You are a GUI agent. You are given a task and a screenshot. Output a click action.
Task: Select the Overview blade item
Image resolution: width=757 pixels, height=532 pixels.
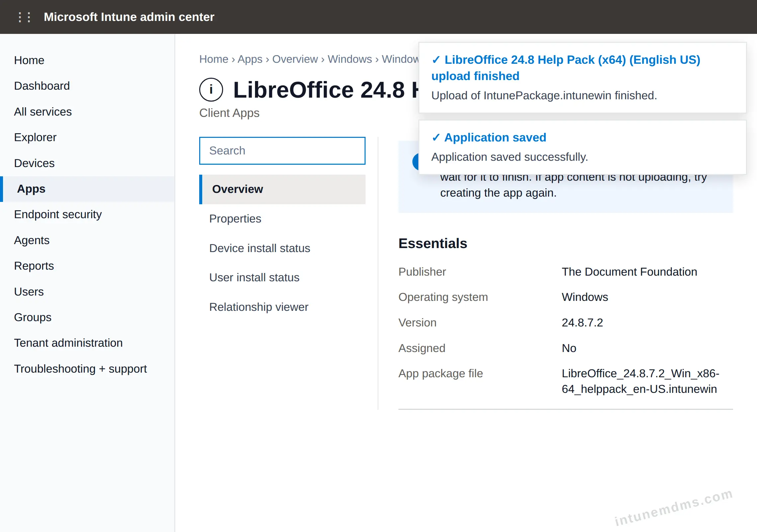point(282,189)
